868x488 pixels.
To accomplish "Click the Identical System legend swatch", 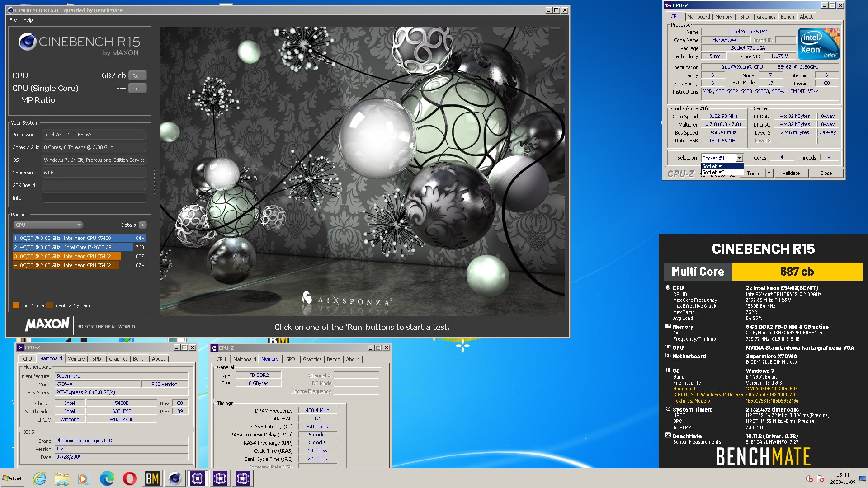I will [x=50, y=305].
